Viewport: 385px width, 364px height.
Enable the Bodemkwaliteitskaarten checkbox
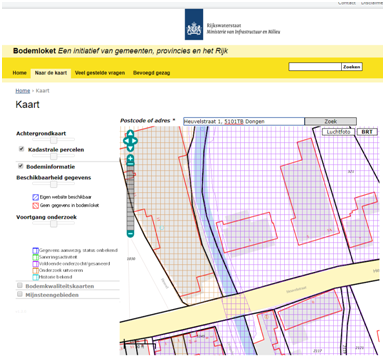20,285
